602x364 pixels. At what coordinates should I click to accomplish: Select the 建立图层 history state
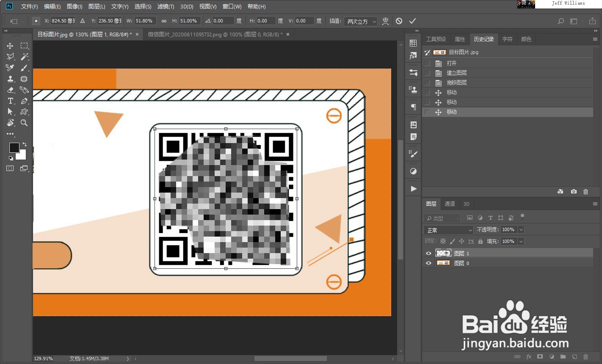tap(508, 73)
